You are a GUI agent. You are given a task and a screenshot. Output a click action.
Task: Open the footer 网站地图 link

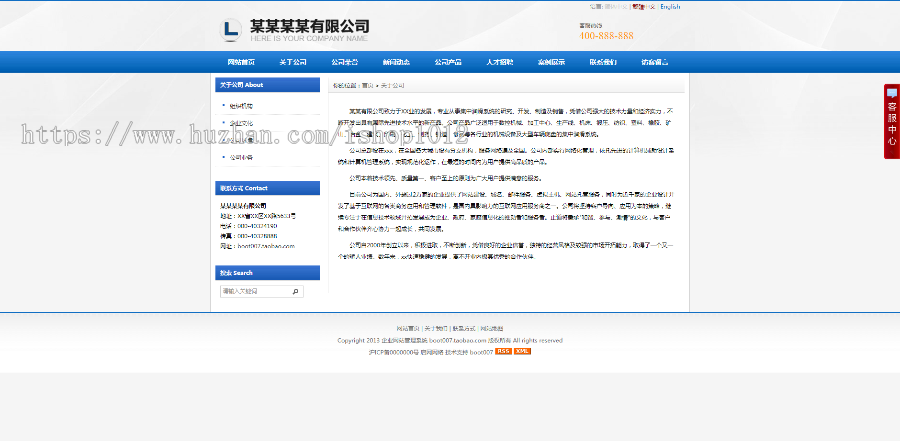click(x=492, y=329)
